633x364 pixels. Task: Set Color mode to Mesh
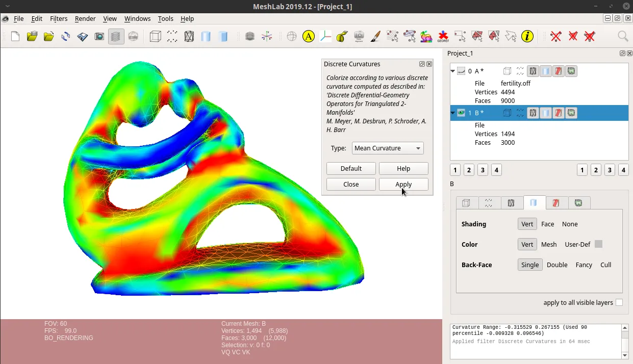click(x=549, y=244)
